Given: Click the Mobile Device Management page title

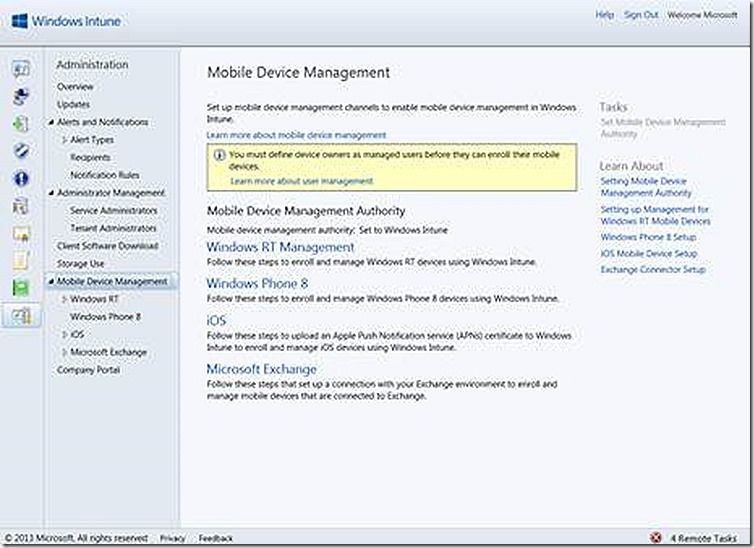Looking at the screenshot, I should pos(298,73).
